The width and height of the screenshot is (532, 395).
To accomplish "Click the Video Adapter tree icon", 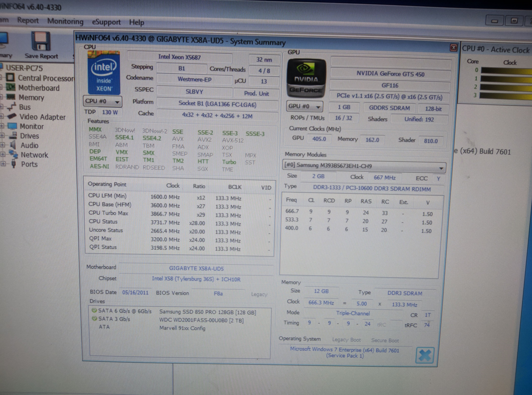I will coord(12,116).
